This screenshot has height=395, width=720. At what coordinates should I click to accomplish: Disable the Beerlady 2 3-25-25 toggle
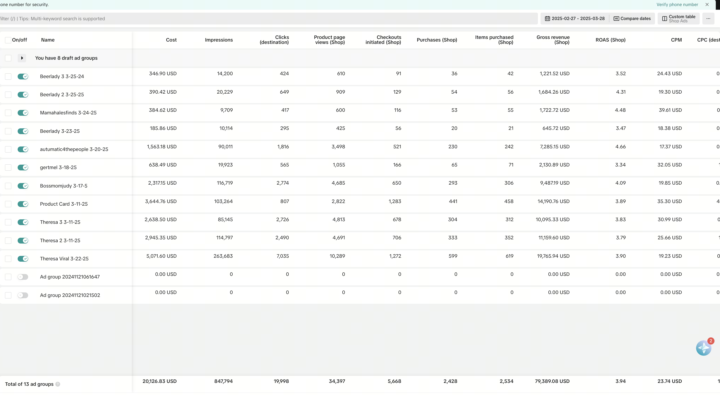(x=23, y=95)
